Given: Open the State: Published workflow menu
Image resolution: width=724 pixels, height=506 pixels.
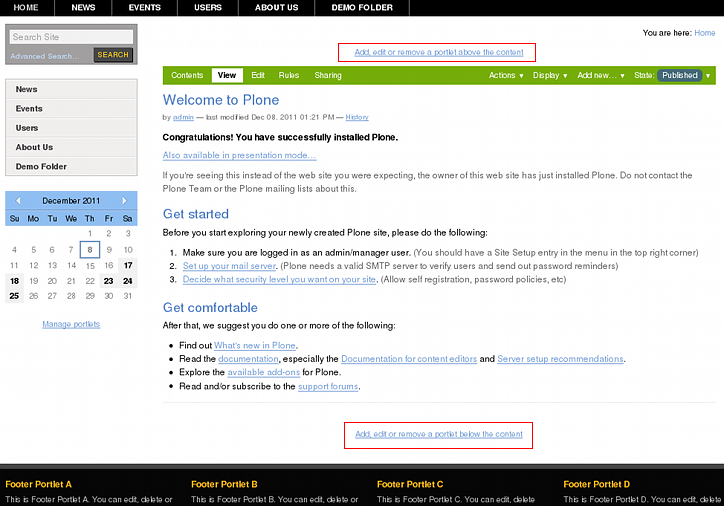Looking at the screenshot, I should coord(672,75).
